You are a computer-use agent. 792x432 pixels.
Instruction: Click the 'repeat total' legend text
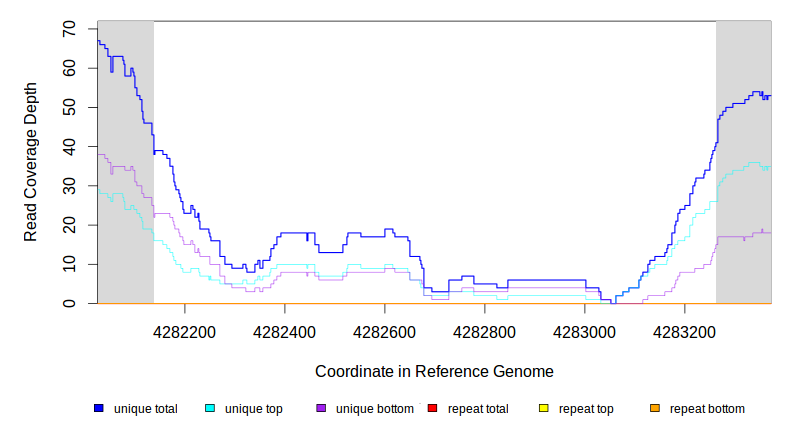click(x=476, y=409)
